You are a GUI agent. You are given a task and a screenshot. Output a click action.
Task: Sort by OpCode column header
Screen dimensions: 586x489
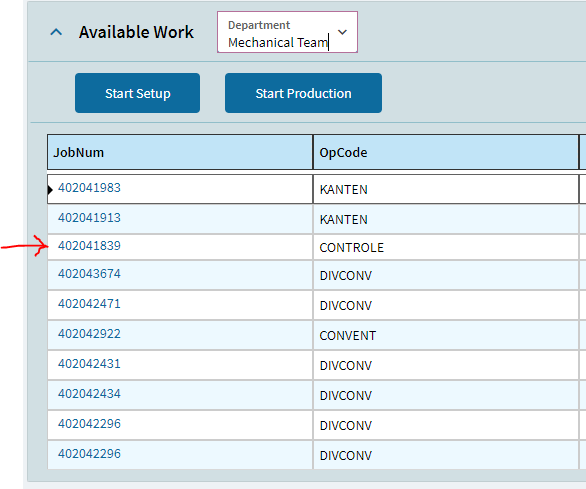[x=445, y=152]
